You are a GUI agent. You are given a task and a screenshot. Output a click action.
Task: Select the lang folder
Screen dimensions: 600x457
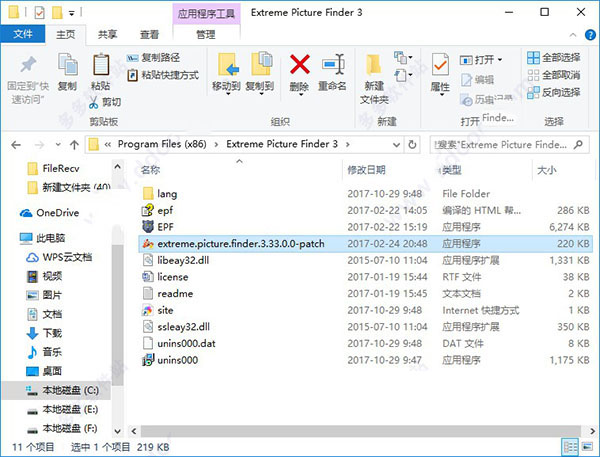365,194
